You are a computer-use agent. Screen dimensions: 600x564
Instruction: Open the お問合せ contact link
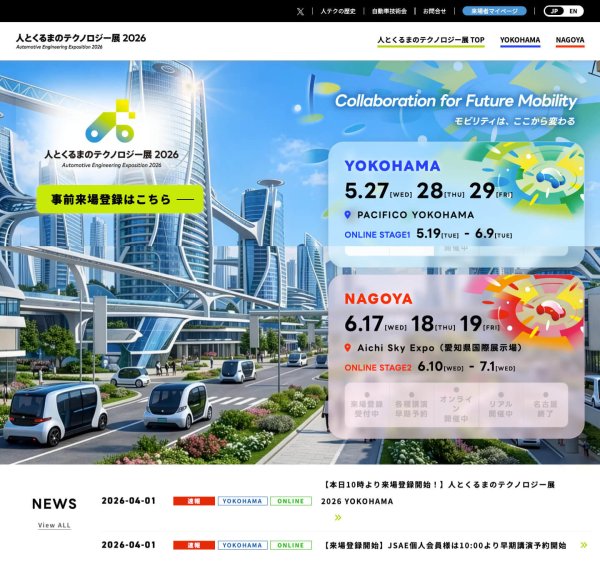point(434,11)
